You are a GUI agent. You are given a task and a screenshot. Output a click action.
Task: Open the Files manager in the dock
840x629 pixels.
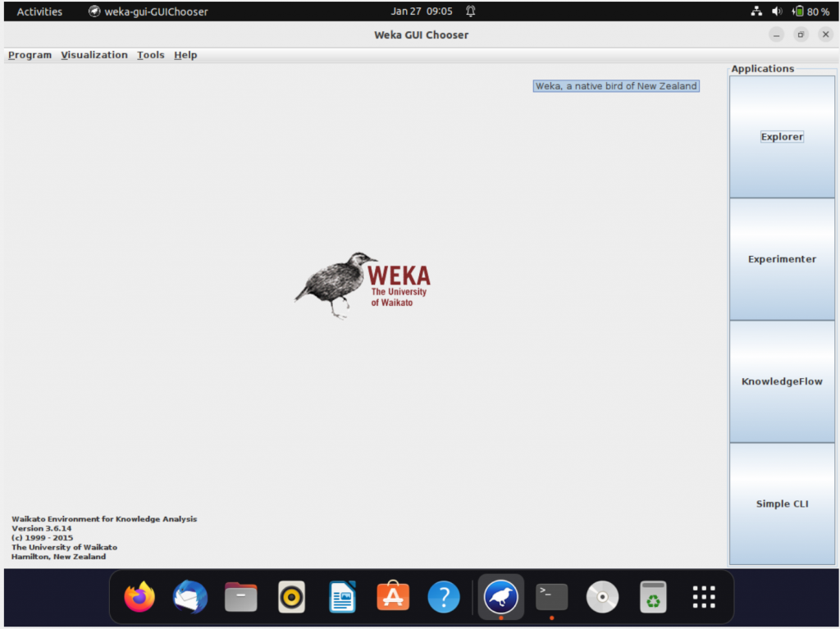pos(240,596)
